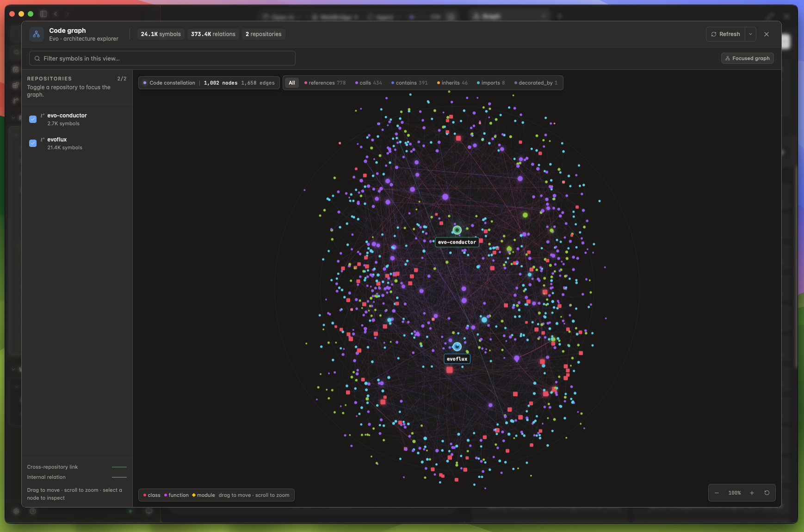Click the evoflux branch icon

(43, 140)
